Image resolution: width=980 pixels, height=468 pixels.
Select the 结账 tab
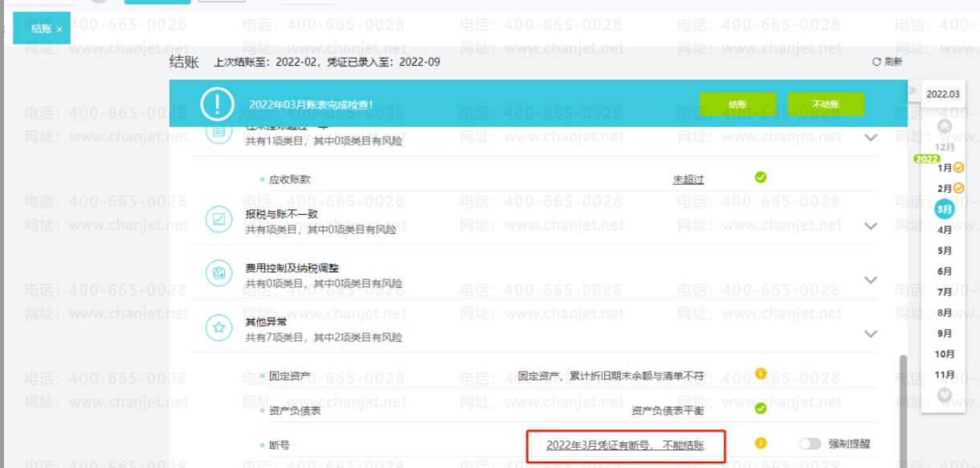pyautogui.click(x=42, y=29)
